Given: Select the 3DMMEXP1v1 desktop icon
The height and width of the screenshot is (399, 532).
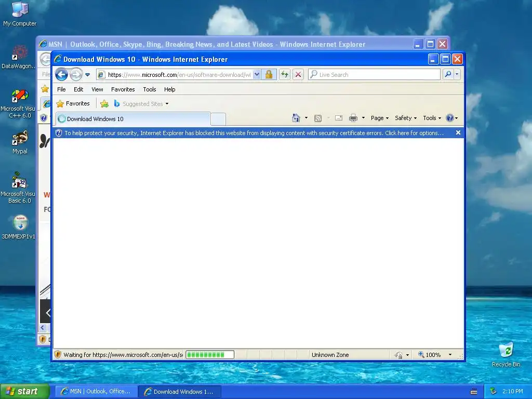Looking at the screenshot, I should click(19, 227).
